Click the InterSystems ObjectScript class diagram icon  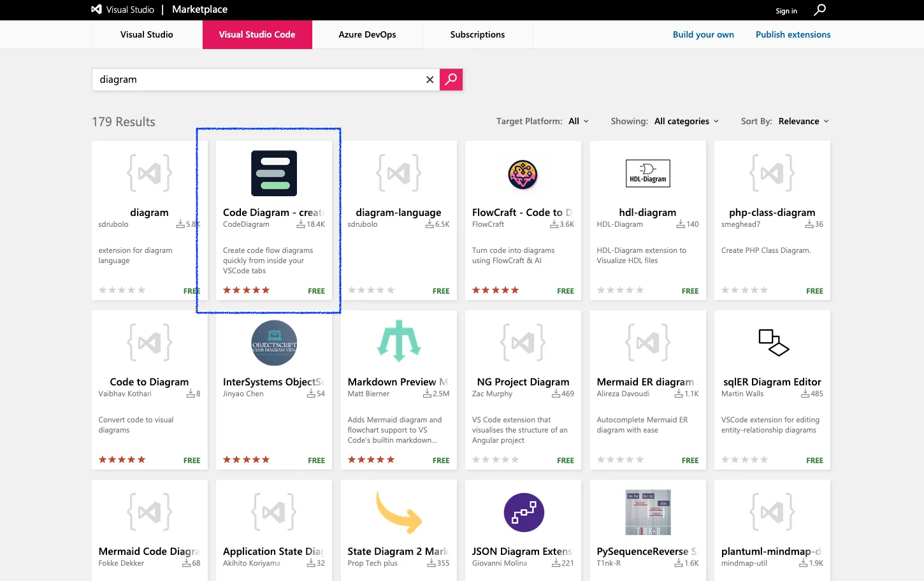coord(274,343)
